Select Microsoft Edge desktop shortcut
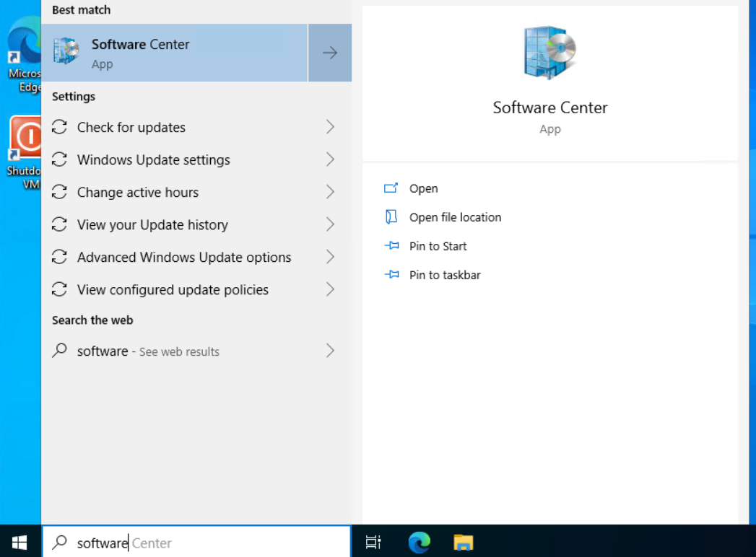The image size is (756, 557). click(23, 54)
